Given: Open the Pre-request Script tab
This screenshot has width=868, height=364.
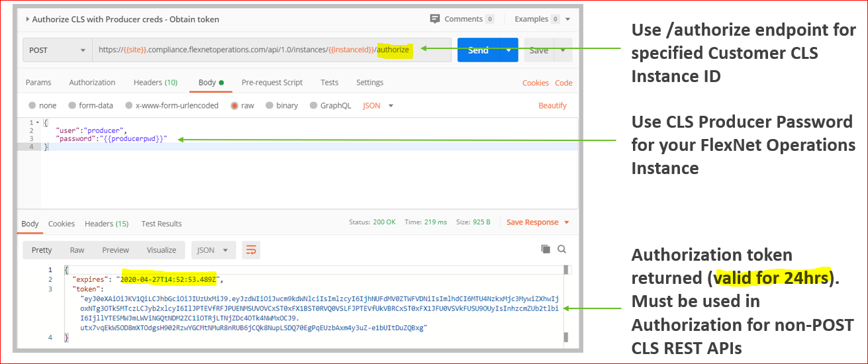Looking at the screenshot, I should tap(272, 83).
